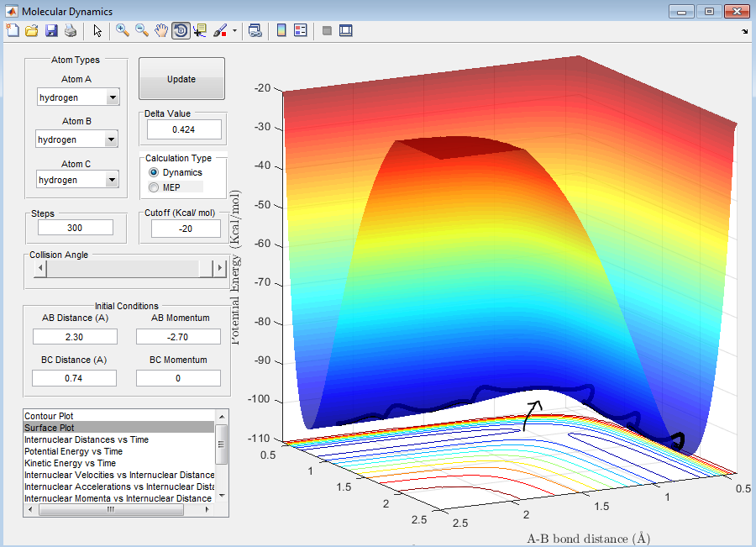Select the Zoom In magnifier tool
This screenshot has height=547, width=756.
click(x=123, y=31)
